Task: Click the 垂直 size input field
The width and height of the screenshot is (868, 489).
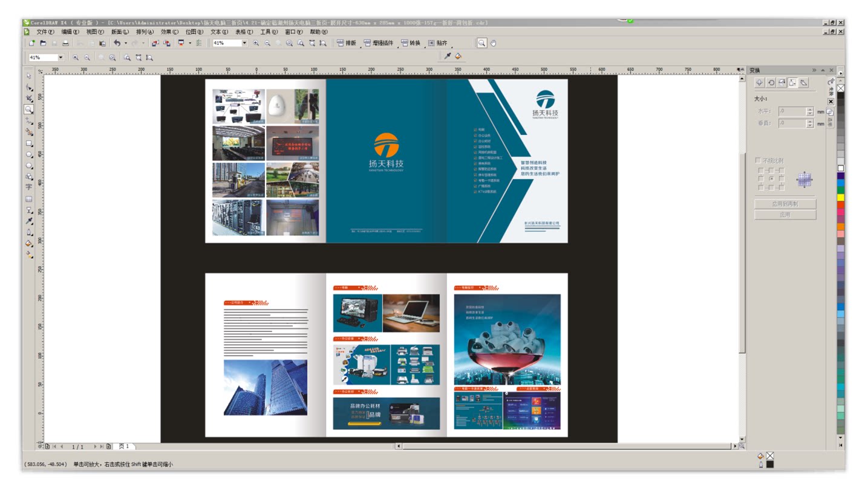Action: coord(792,123)
